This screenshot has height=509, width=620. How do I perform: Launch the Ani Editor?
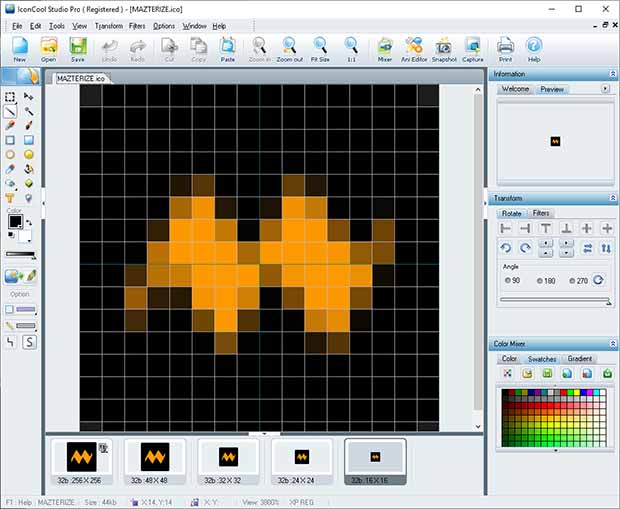click(x=414, y=49)
